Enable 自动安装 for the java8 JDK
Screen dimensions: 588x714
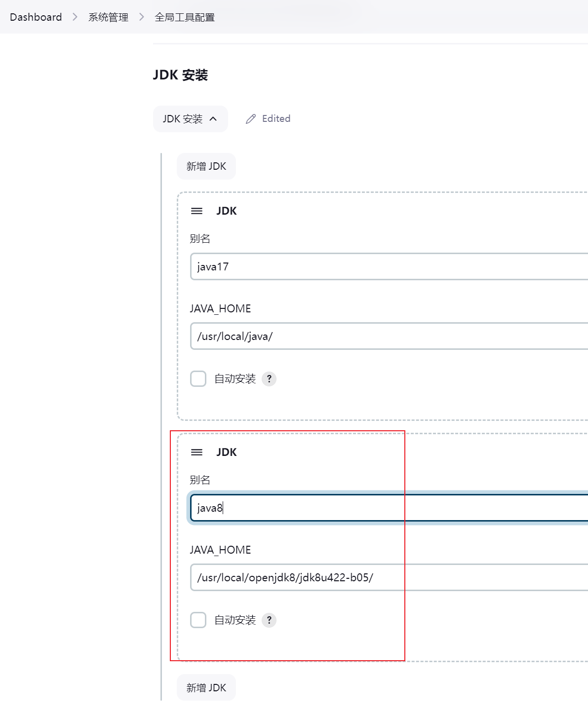(198, 620)
